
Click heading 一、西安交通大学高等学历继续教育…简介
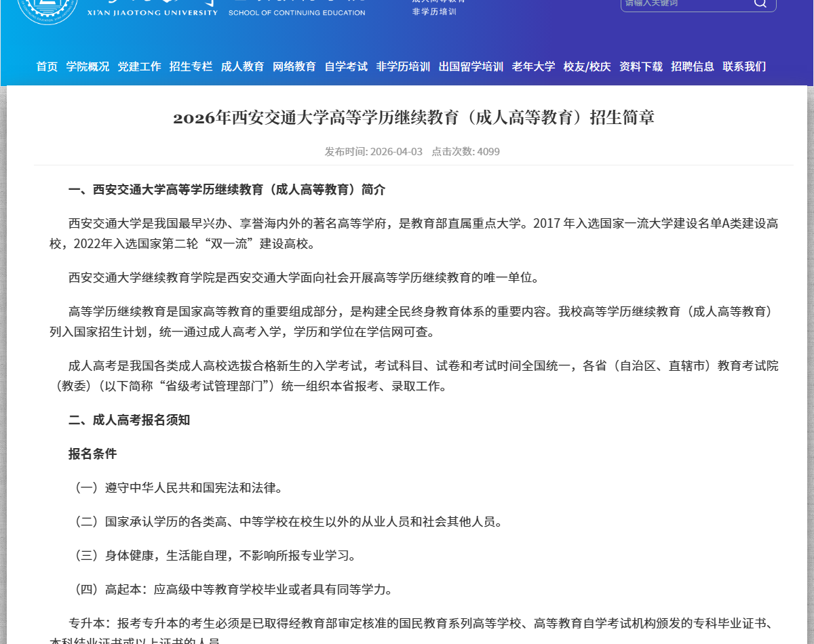tap(227, 190)
